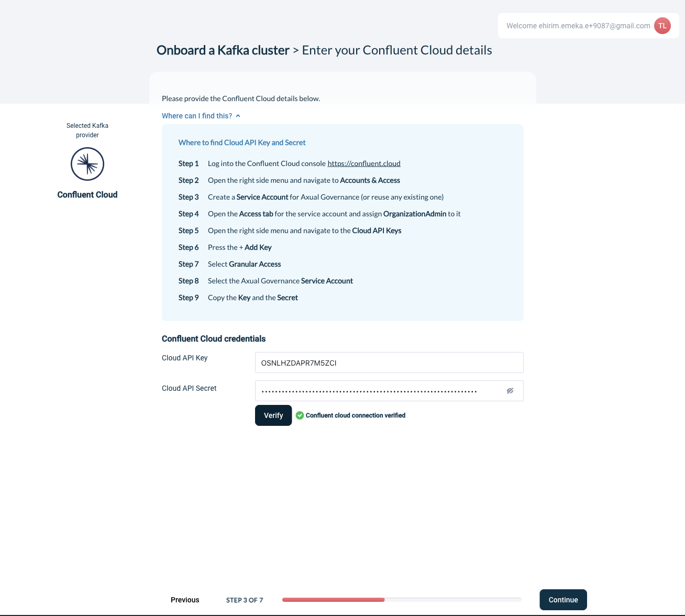Focus the Cloud API Key input field
The width and height of the screenshot is (685, 616).
389,362
